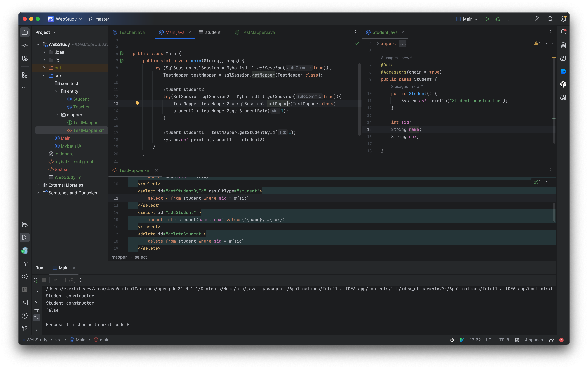Switch to the Teacher.java editor tab

pyautogui.click(x=132, y=32)
